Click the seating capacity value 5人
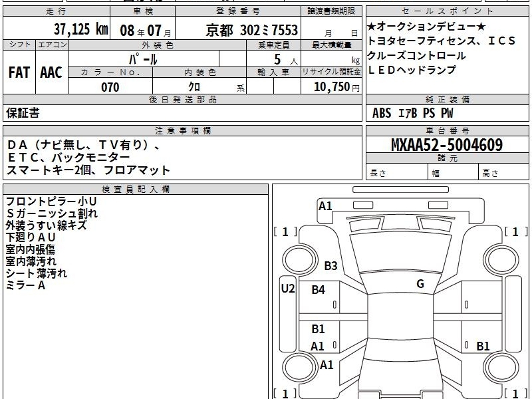 click(x=285, y=60)
